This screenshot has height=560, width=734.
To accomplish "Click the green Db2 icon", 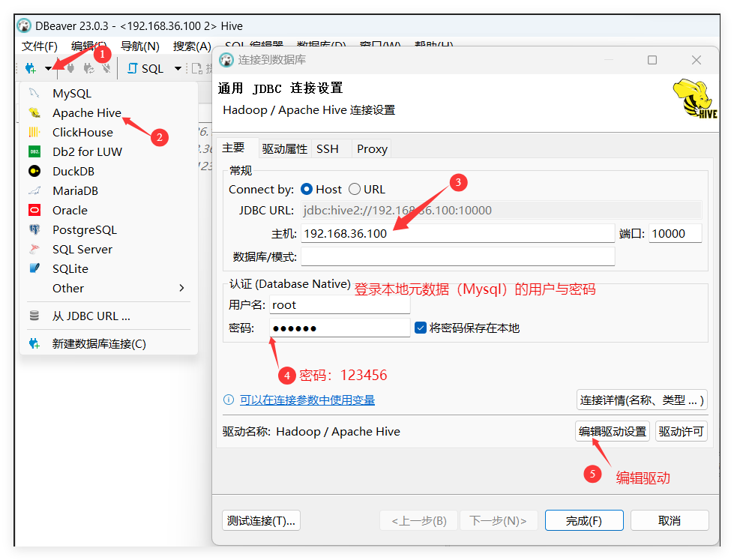I will (34, 151).
